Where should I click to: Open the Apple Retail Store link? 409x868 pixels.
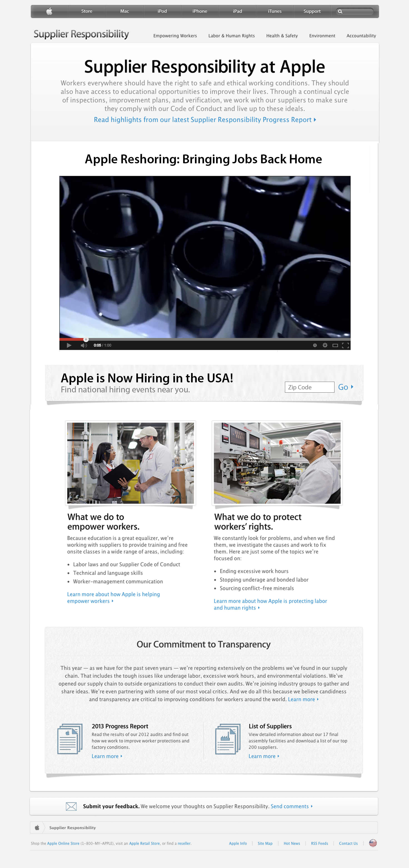(x=145, y=843)
